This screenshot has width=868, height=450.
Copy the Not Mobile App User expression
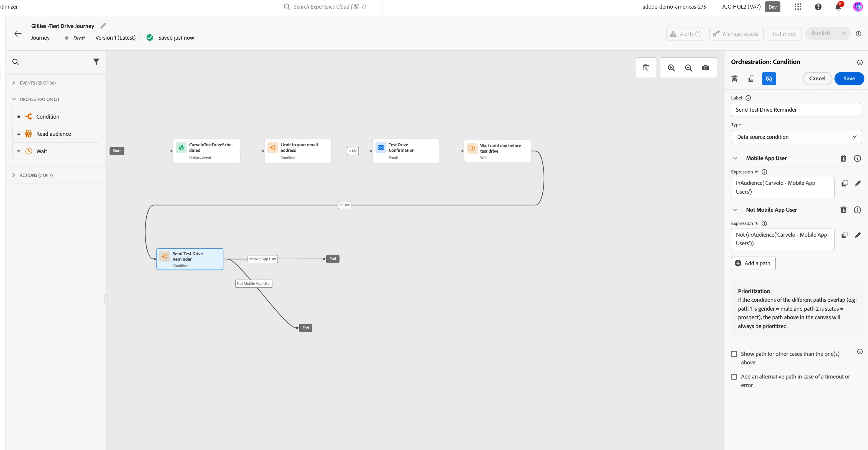(x=844, y=235)
